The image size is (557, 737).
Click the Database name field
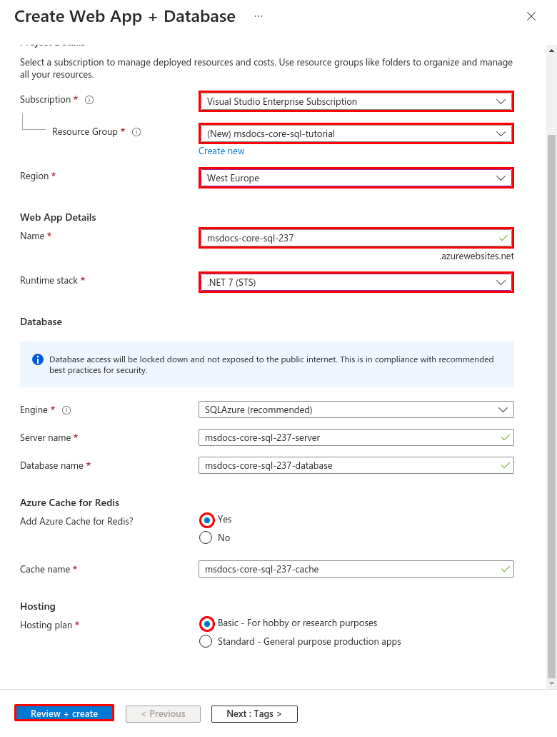click(x=356, y=465)
